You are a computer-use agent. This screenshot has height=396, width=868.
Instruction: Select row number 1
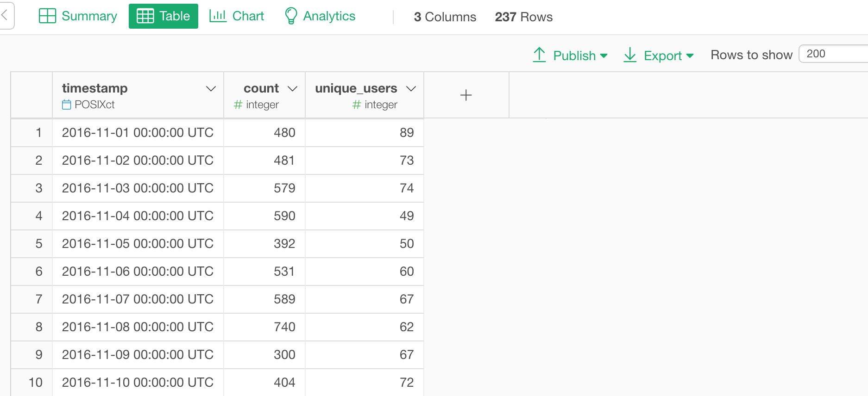pyautogui.click(x=31, y=133)
